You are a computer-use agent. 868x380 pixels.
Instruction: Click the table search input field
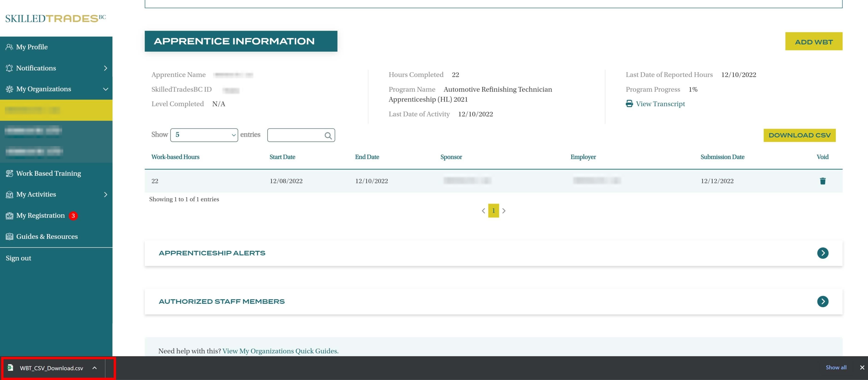295,135
